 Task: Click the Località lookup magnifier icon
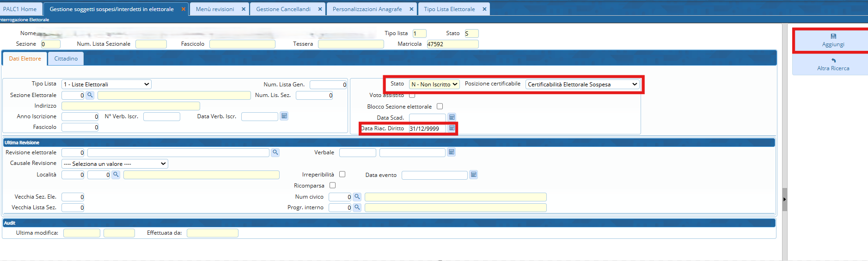116,175
